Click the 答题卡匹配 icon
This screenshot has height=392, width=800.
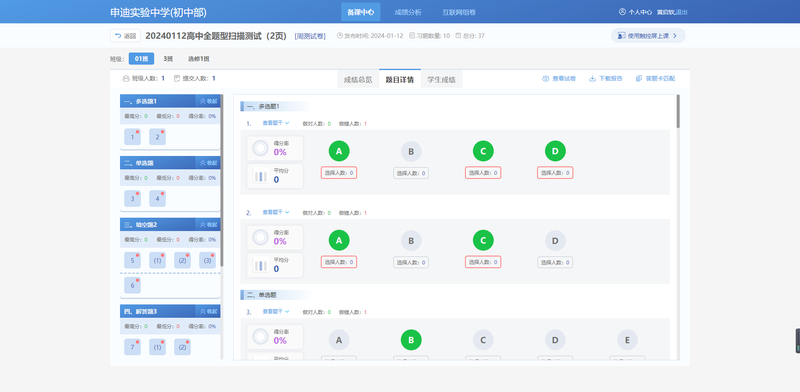(639, 79)
